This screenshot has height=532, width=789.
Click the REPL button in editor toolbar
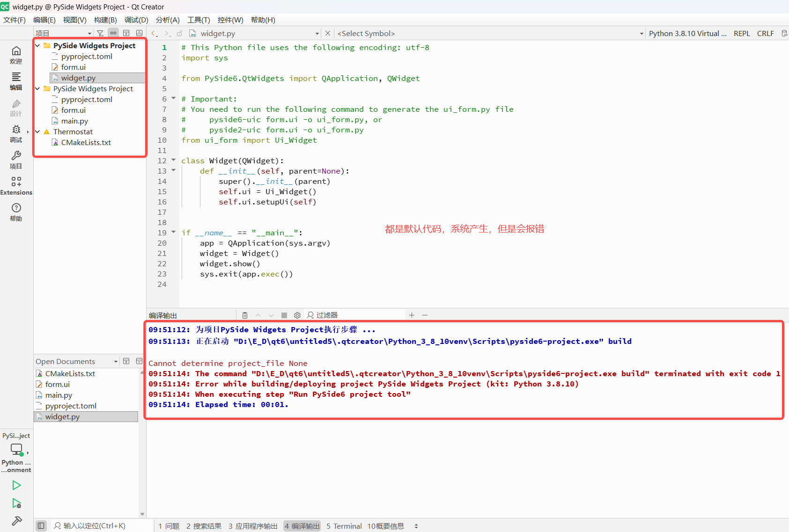click(x=742, y=34)
